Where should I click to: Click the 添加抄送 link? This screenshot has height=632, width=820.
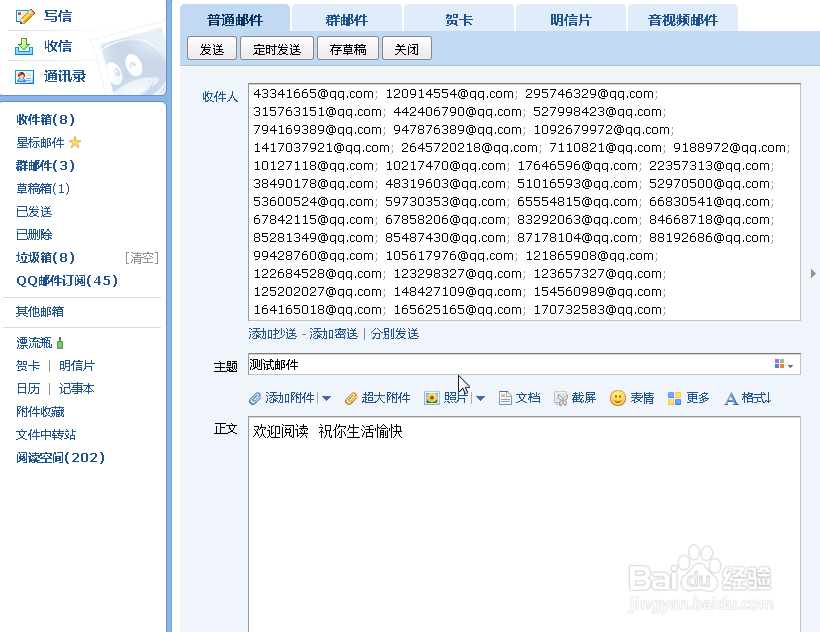[274, 333]
